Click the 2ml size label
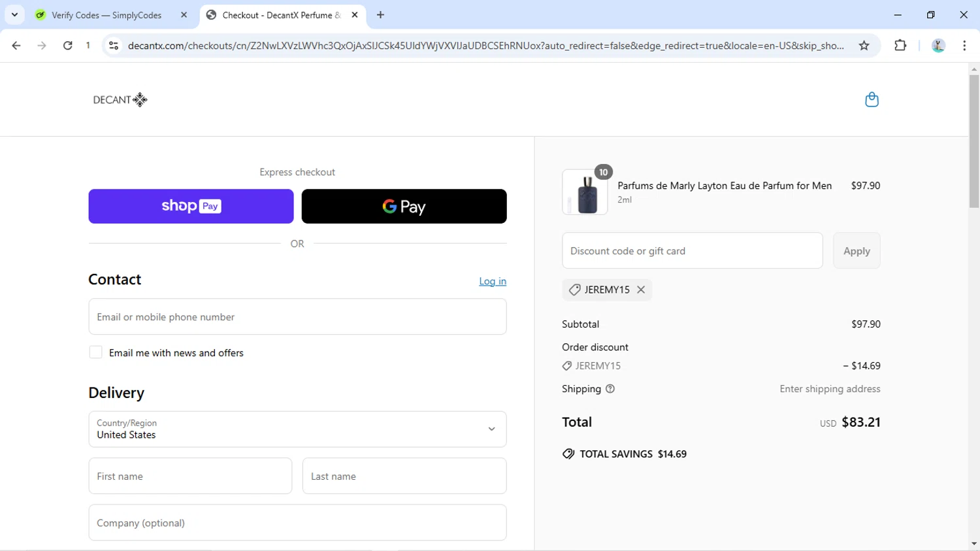The height and width of the screenshot is (551, 980). click(x=625, y=200)
